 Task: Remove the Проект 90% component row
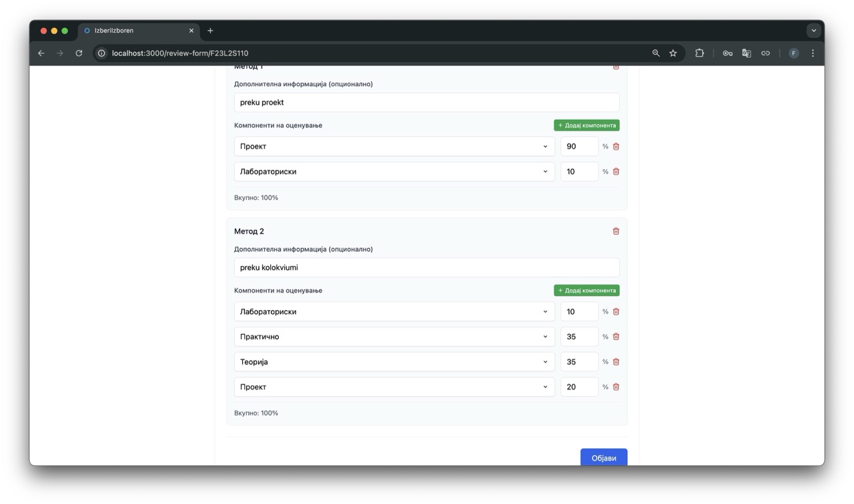616,147
